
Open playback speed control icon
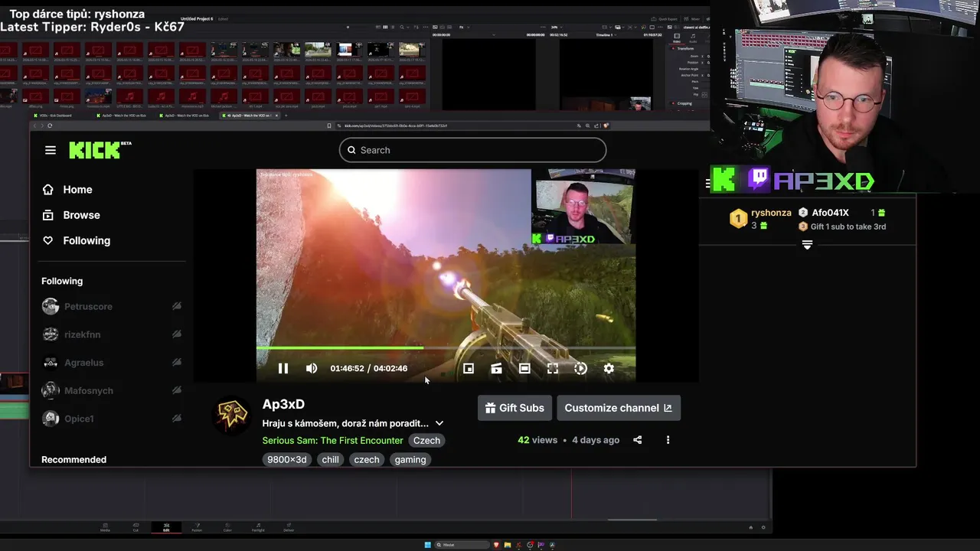point(580,368)
